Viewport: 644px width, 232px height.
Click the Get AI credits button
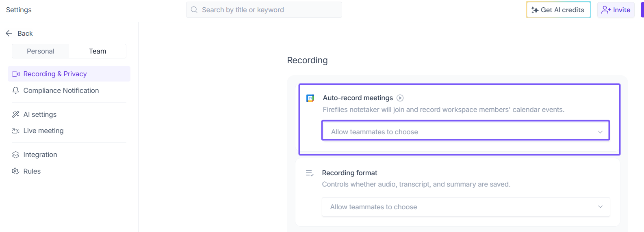click(x=558, y=10)
